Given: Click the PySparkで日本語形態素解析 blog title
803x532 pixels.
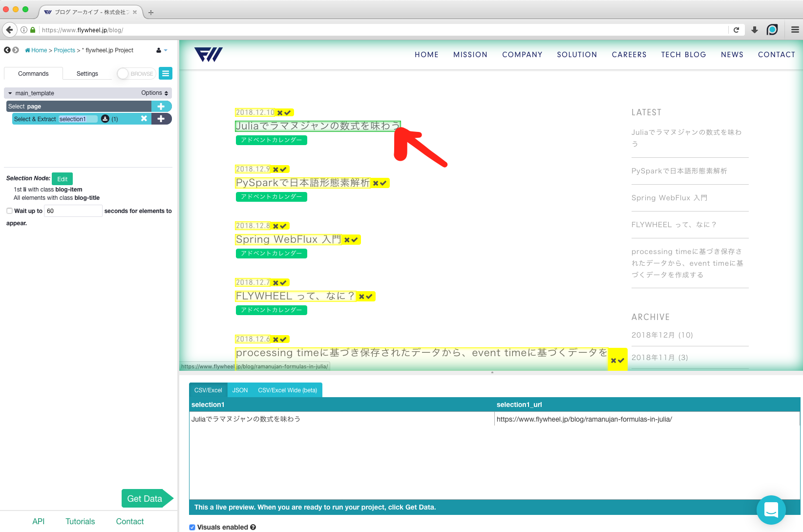Looking at the screenshot, I should pyautogui.click(x=303, y=183).
